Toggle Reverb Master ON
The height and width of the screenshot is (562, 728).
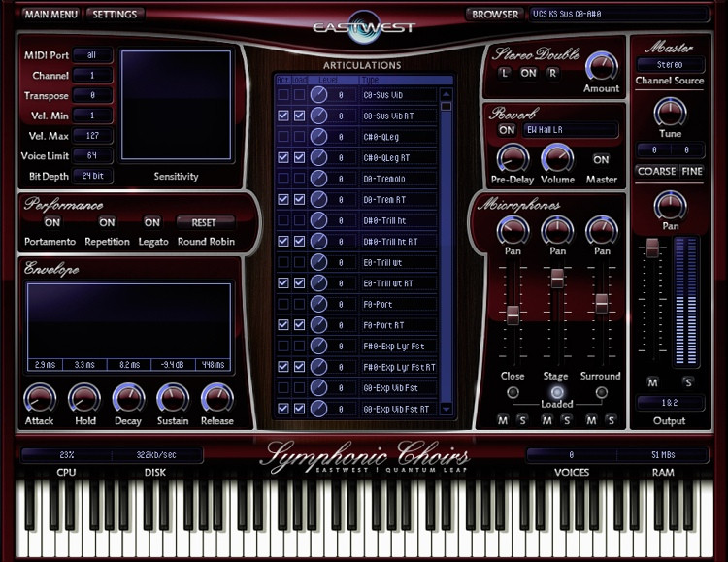(x=601, y=160)
